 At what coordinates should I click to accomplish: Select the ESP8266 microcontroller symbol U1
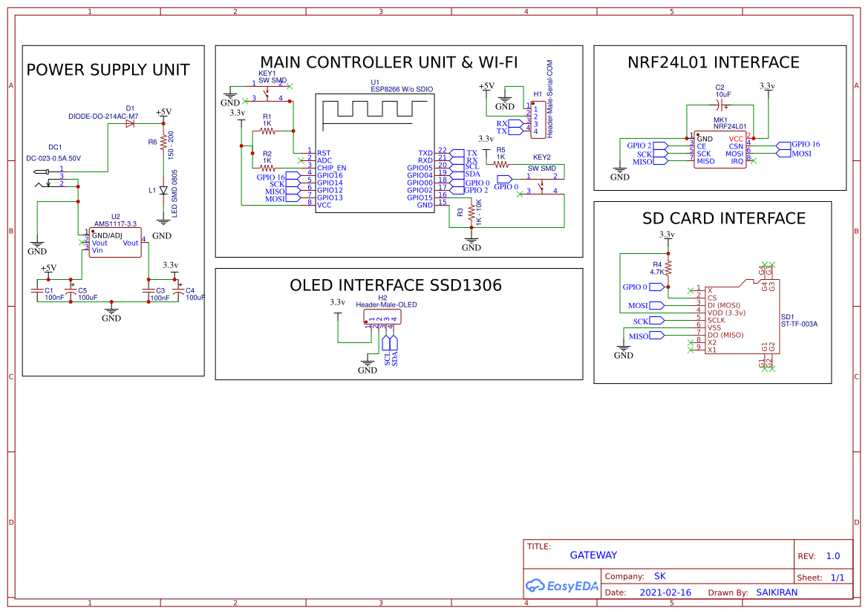tap(375, 152)
